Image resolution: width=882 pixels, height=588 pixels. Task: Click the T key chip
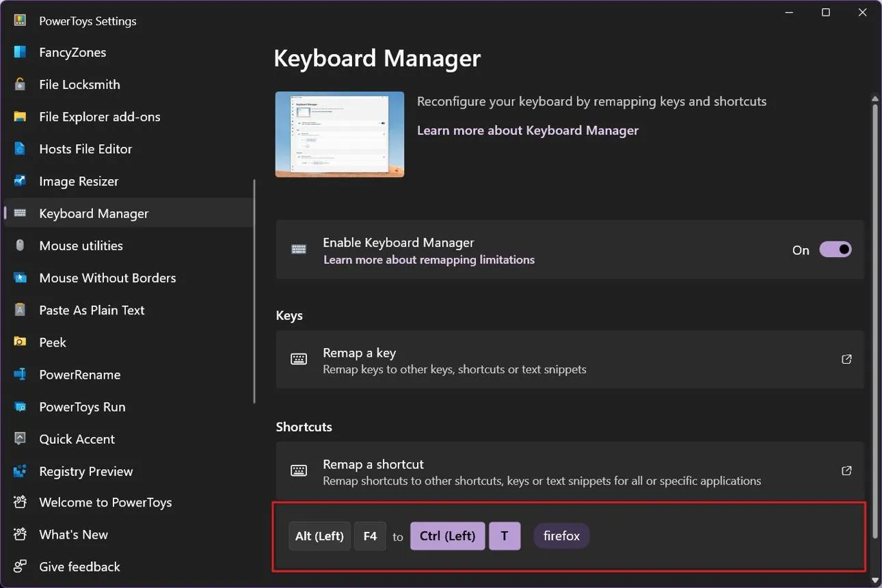coord(505,536)
